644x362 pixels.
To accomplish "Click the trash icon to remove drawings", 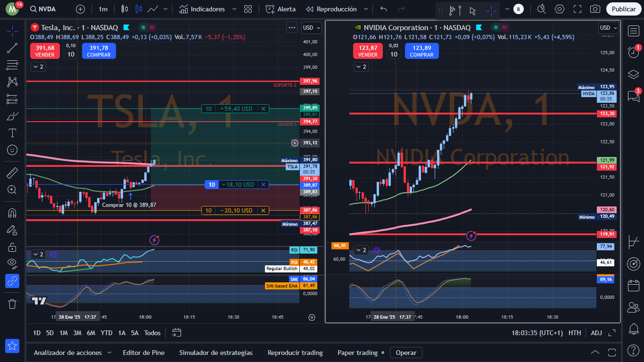I will pos(13,304).
